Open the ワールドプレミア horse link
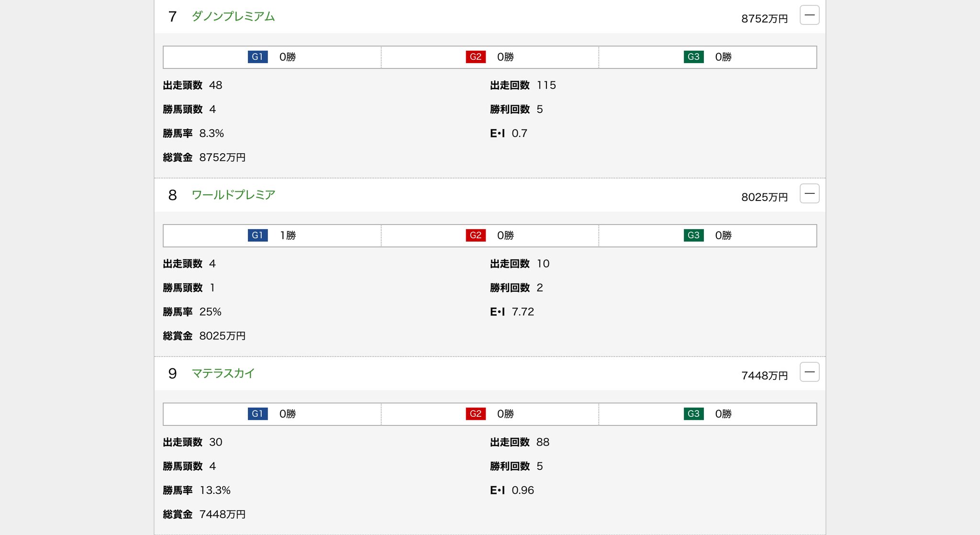Viewport: 980px width, 535px height. pyautogui.click(x=233, y=195)
